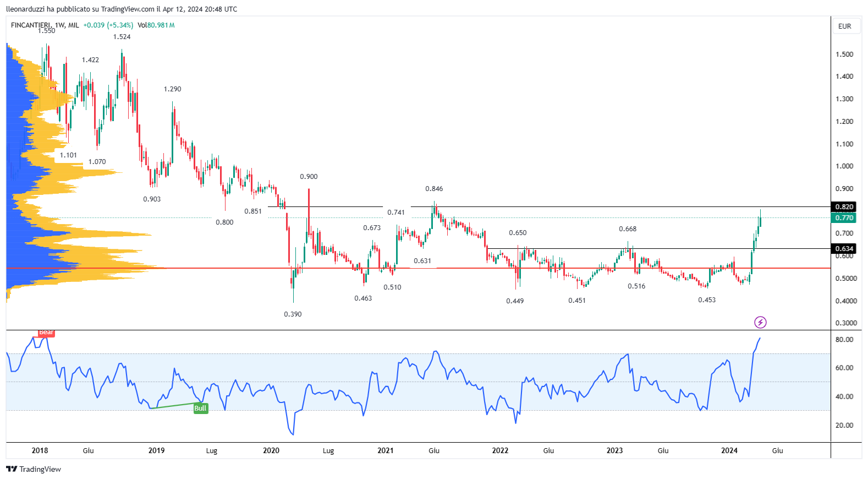Click the 0.510 low price annotation
This screenshot has height=479, width=868.
click(x=392, y=287)
